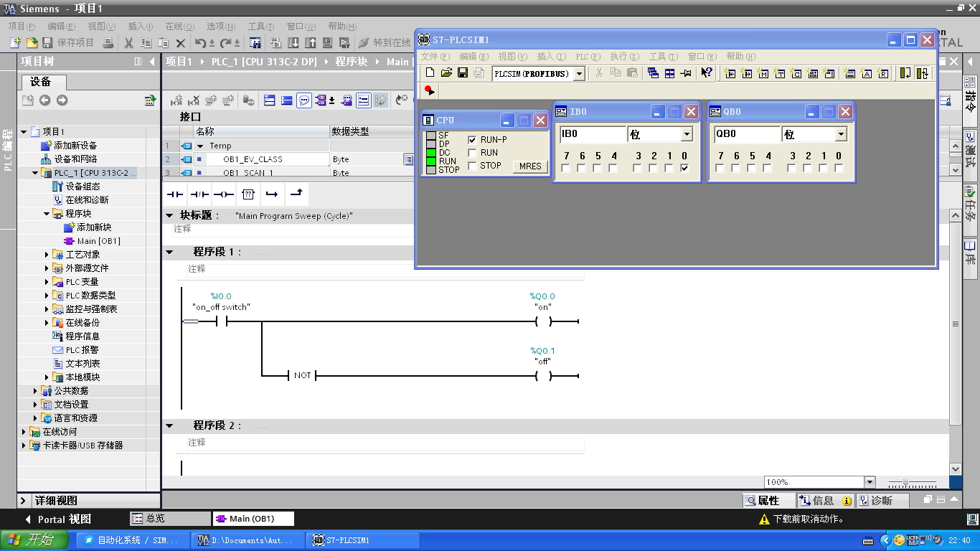Viewport: 980px width, 551px height.
Task: Expand the 工艺对象 folder
Action: tap(47, 255)
